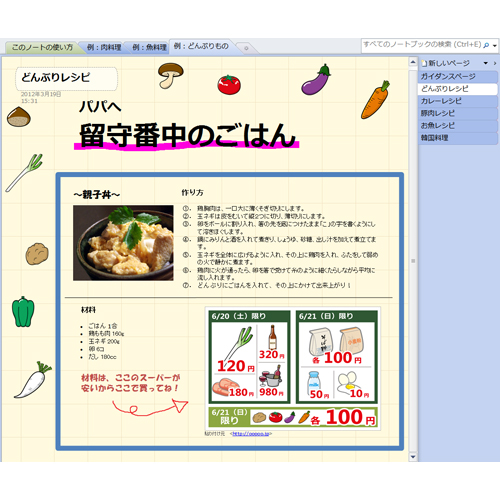Viewport: 500px width, 500px height.
Task: Click the large carrot illustration
Action: (x=375, y=100)
